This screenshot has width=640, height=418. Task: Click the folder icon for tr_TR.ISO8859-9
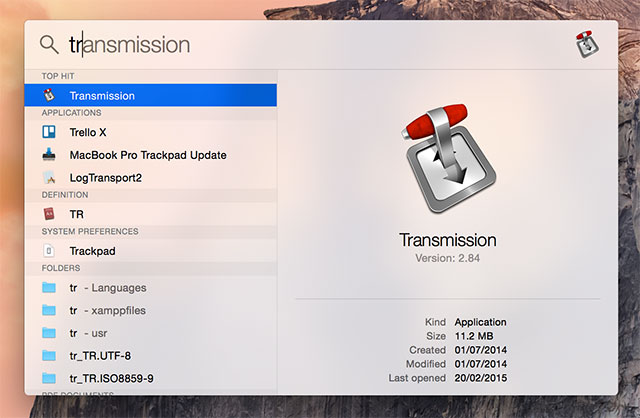pos(49,378)
